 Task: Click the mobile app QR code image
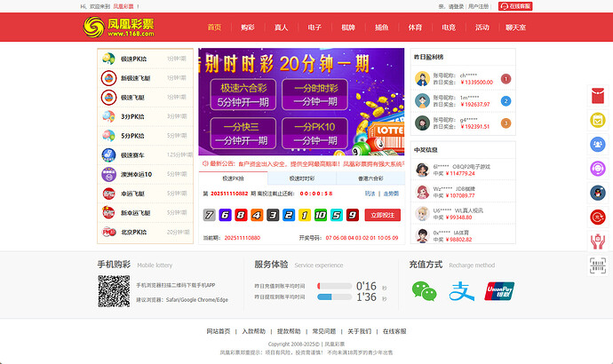click(x=114, y=291)
